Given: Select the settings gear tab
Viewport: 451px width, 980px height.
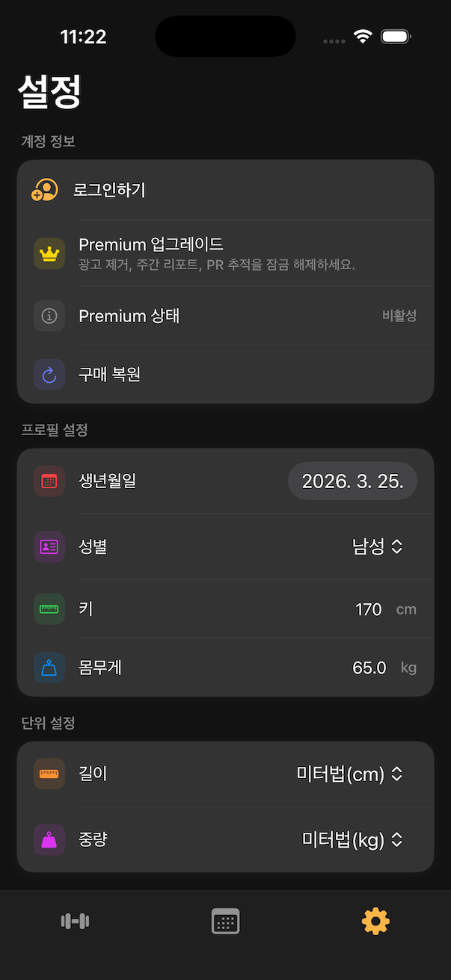Looking at the screenshot, I should pyautogui.click(x=375, y=921).
